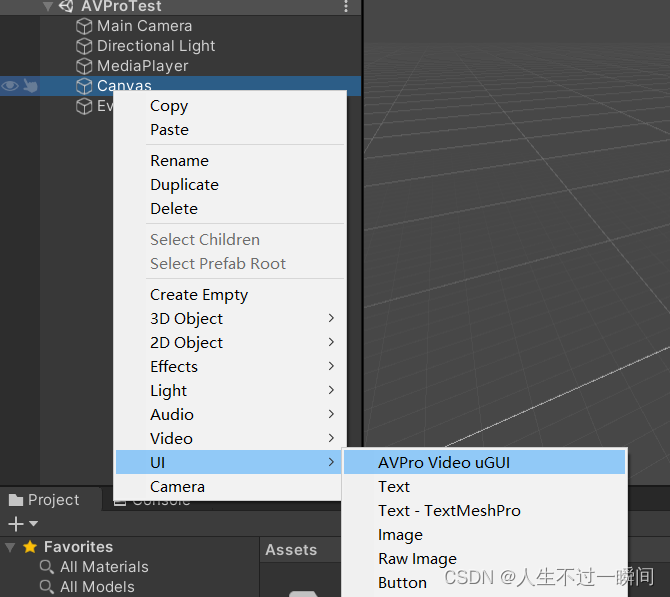The height and width of the screenshot is (597, 670).
Task: Collapse the Favorites foldout arrow
Action: [x=10, y=547]
